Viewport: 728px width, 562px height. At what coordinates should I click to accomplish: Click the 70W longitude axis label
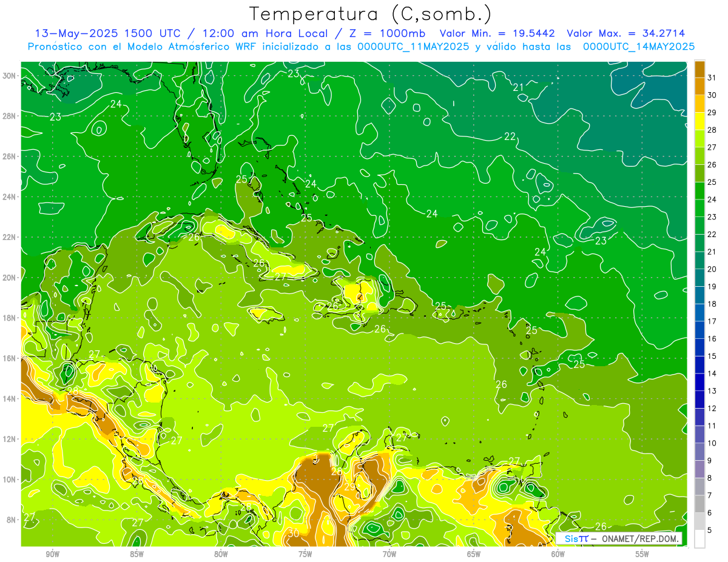pos(389,554)
